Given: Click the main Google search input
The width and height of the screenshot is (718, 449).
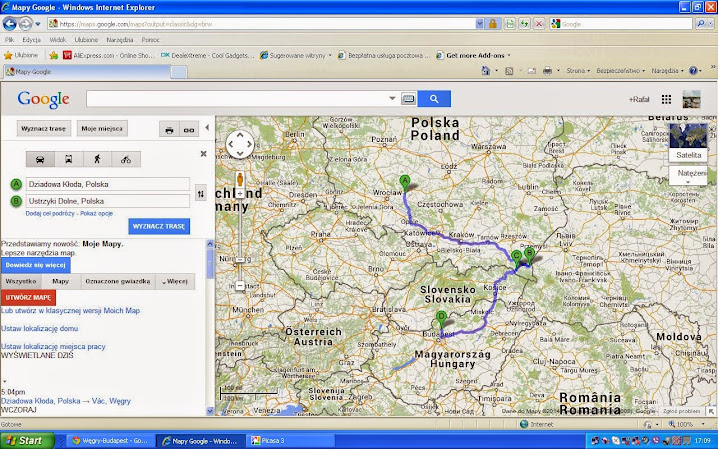Looking at the screenshot, I should click(x=237, y=98).
